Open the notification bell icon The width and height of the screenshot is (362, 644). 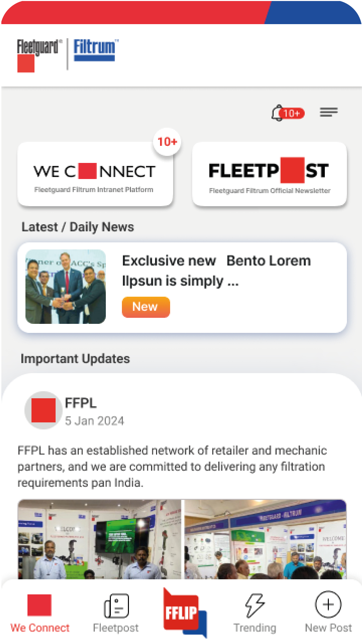click(x=278, y=113)
